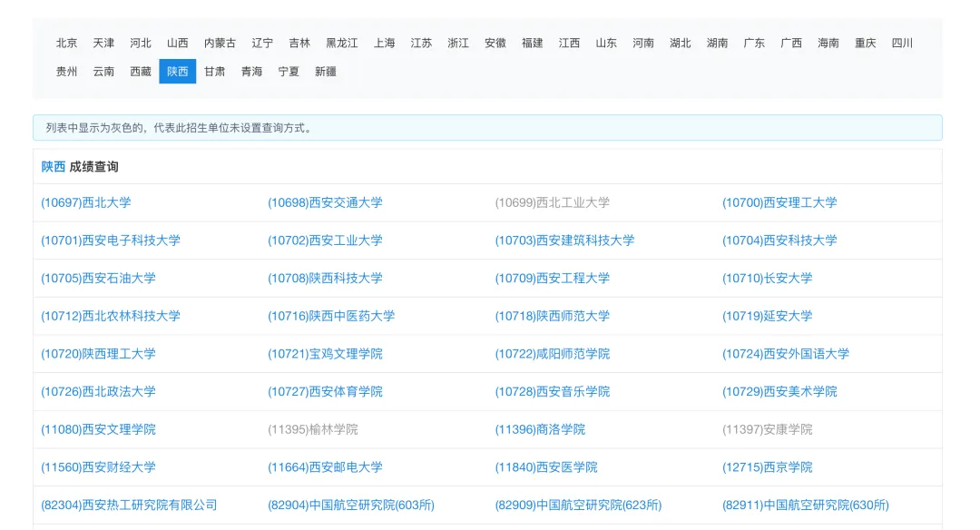Open (10698)西安交通大学 link
The height and width of the screenshot is (530, 980).
point(325,202)
